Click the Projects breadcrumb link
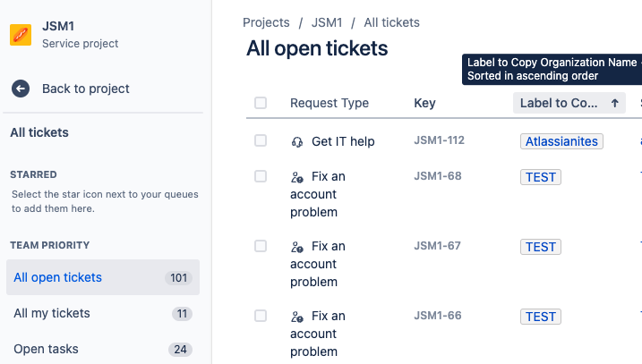642x364 pixels. click(266, 22)
